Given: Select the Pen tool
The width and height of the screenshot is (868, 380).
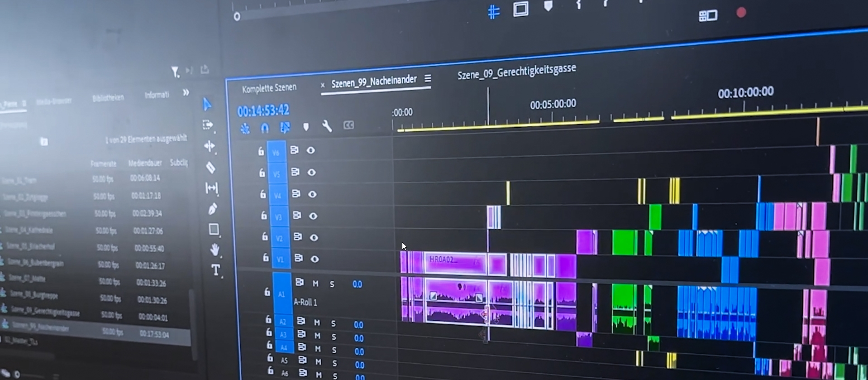Looking at the screenshot, I should (212, 209).
